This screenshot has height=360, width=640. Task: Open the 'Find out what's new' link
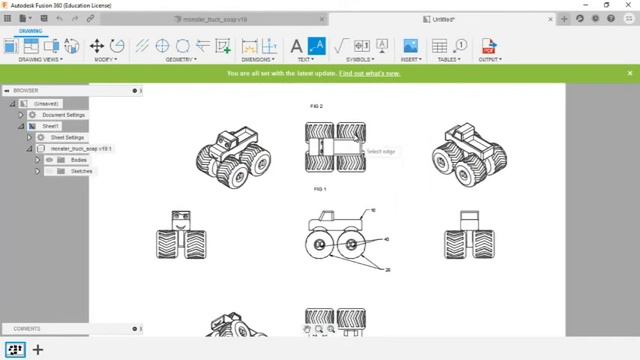tap(369, 73)
